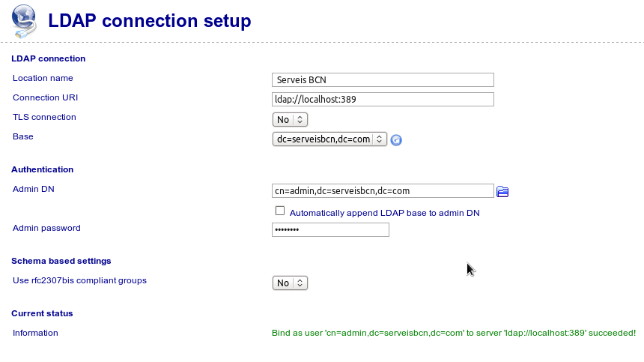Focus the Admin password field
The height and width of the screenshot is (362, 644).
pyautogui.click(x=330, y=230)
